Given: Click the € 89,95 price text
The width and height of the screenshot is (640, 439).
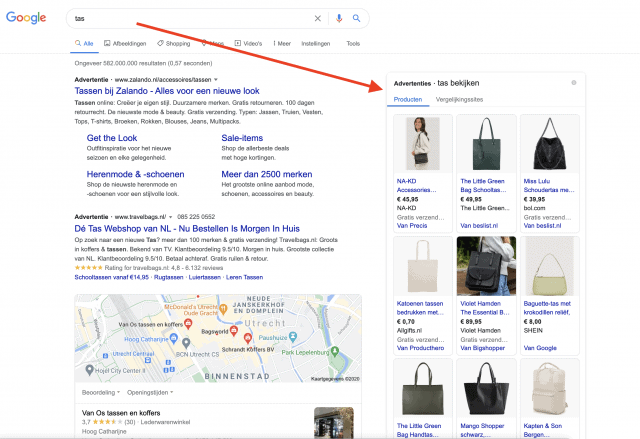Looking at the screenshot, I should 471,321.
